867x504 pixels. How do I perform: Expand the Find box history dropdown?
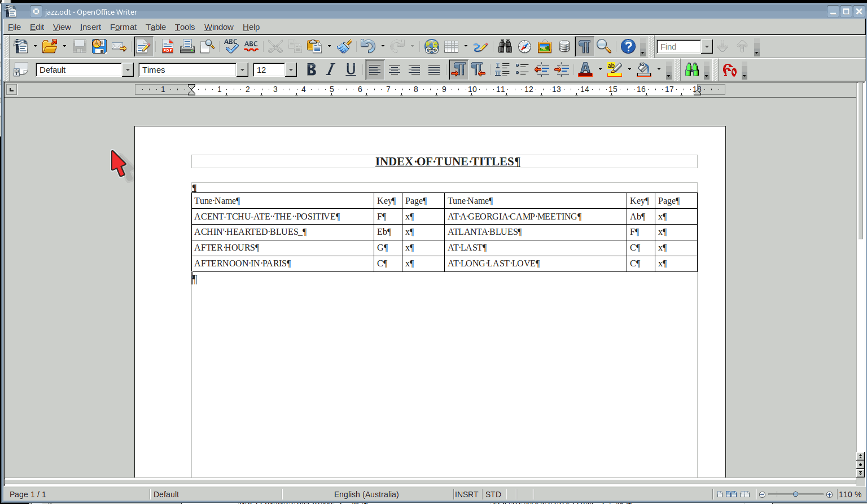click(707, 46)
